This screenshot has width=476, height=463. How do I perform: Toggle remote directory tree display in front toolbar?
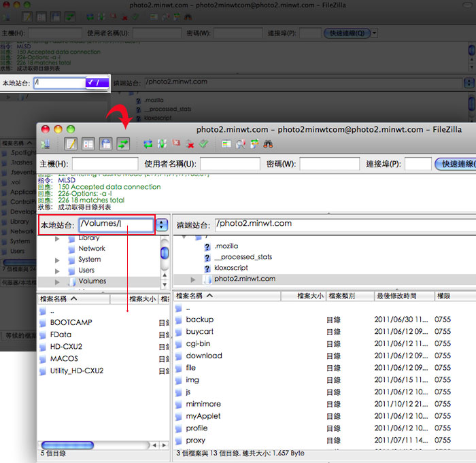point(106,144)
